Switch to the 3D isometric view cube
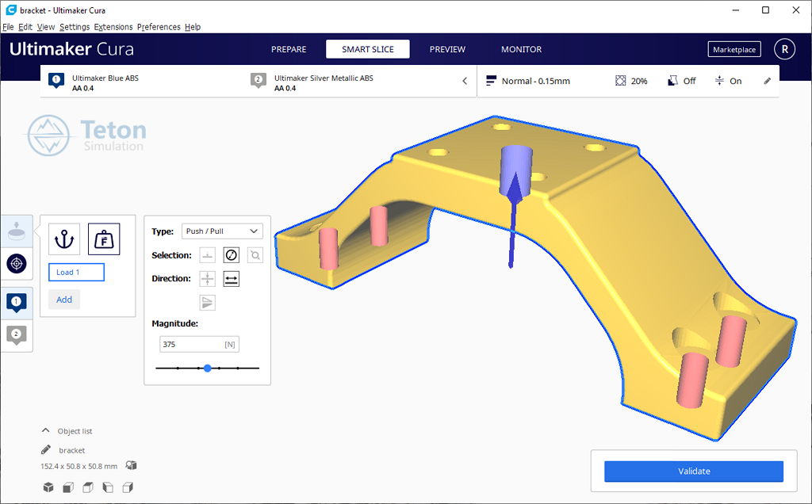The width and height of the screenshot is (812, 504). click(x=48, y=487)
